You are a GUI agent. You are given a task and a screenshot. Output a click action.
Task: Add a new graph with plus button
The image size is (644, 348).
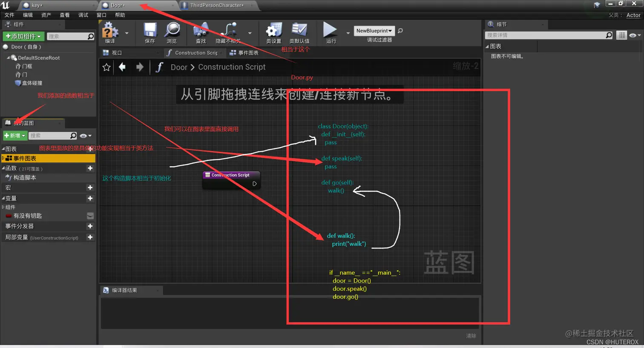(90, 149)
